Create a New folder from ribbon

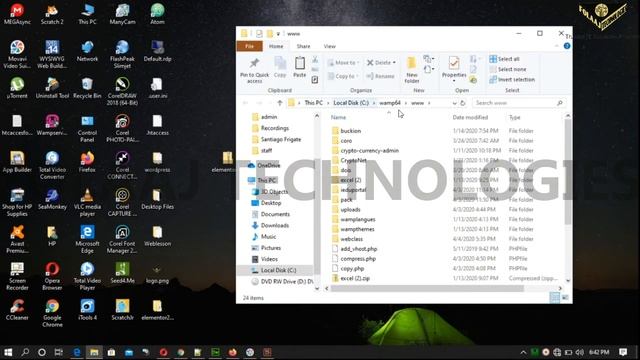click(x=412, y=70)
